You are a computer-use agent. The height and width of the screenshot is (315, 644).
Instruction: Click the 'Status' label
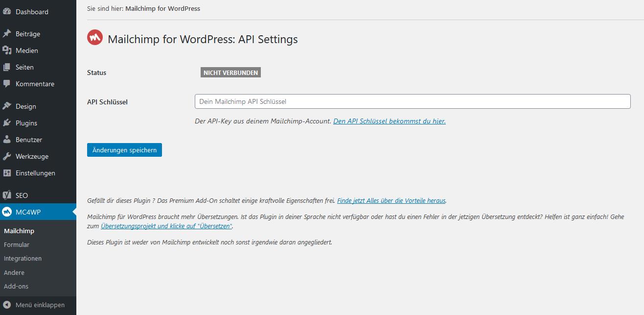[x=96, y=73]
